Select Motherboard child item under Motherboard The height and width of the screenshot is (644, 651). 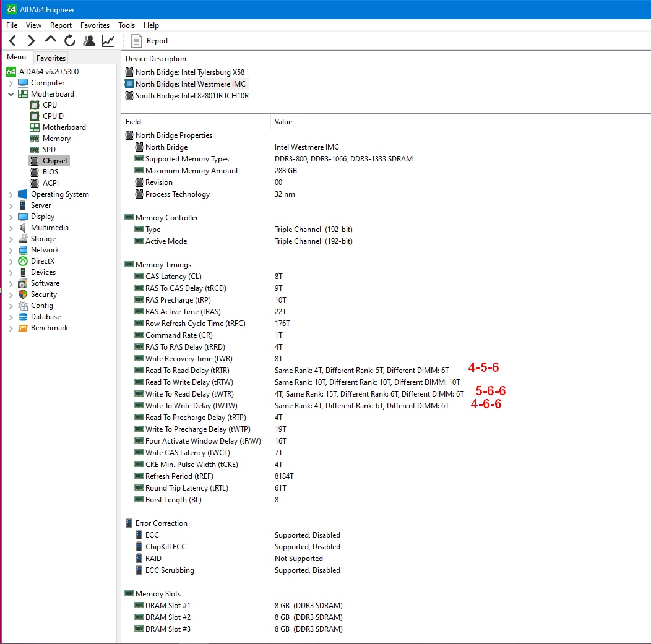click(64, 127)
